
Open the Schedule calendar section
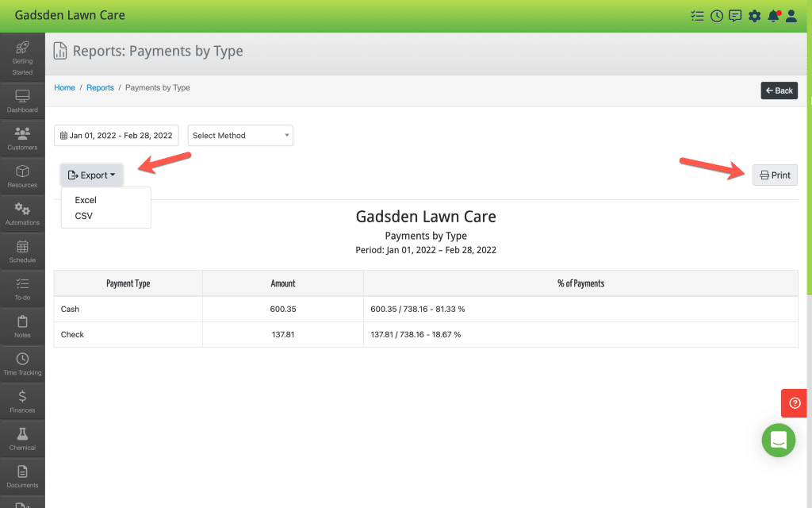coord(22,251)
